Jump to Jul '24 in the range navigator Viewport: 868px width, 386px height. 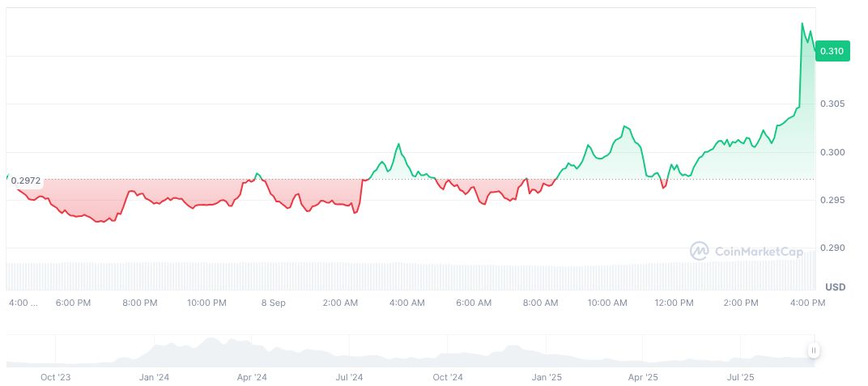point(348,377)
